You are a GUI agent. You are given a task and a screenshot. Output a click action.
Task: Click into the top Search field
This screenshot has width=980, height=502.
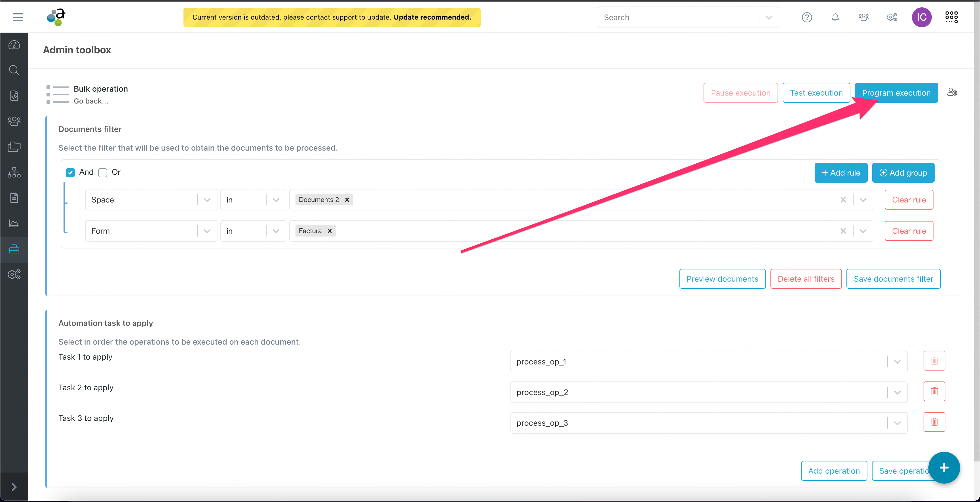[677, 18]
